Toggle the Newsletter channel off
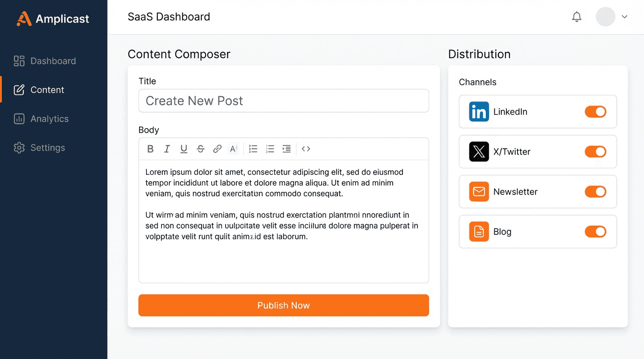 [595, 192]
